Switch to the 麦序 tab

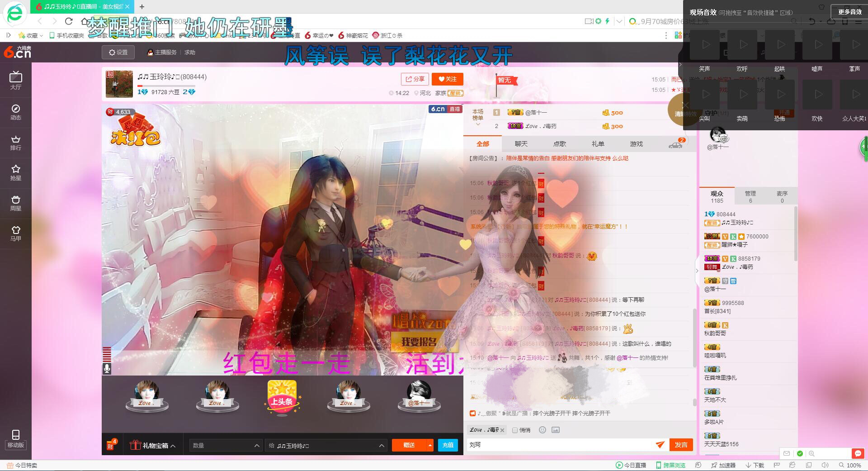pos(782,197)
